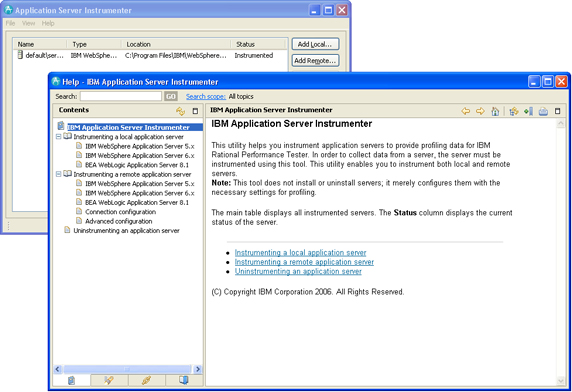Open the Search Results tab at the bottom
This screenshot has height=392, width=572.
(109, 380)
